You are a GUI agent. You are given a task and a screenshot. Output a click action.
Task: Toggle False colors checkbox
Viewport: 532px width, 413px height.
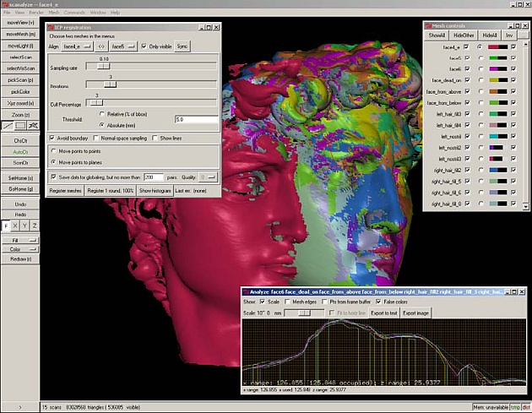tap(378, 302)
